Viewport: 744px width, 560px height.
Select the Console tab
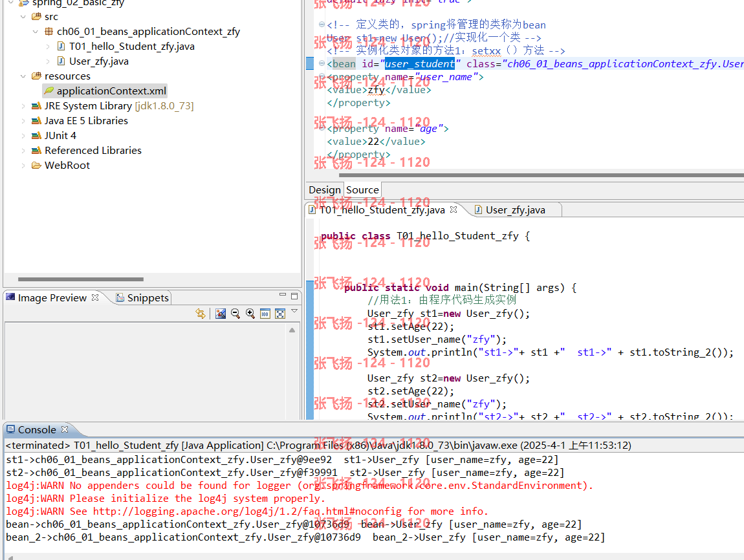tap(37, 429)
